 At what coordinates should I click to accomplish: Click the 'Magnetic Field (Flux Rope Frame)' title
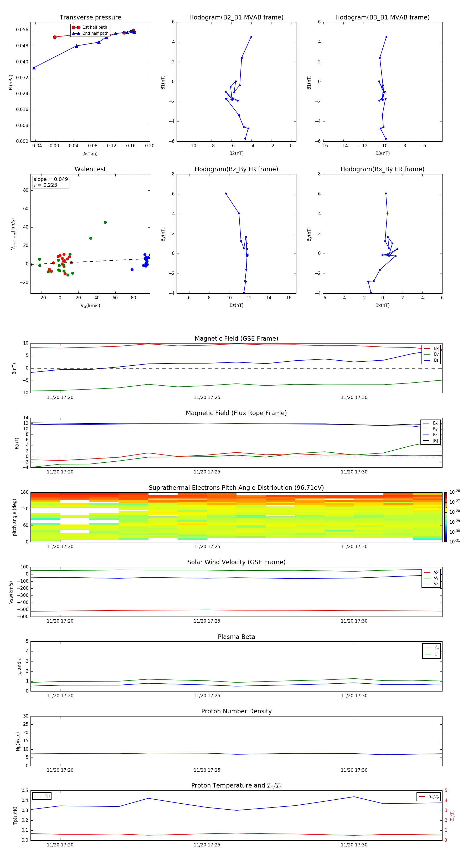point(236,413)
